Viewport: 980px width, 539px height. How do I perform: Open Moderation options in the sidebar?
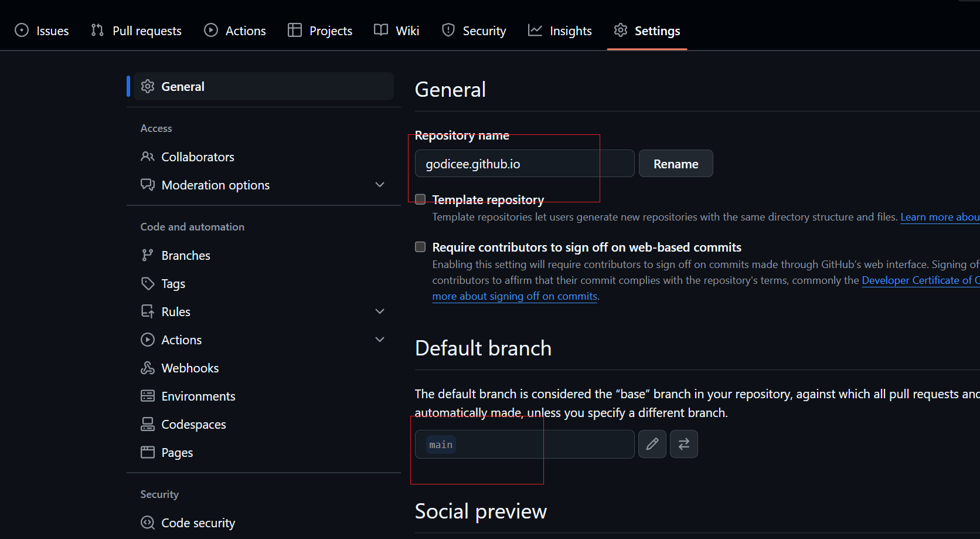point(264,185)
